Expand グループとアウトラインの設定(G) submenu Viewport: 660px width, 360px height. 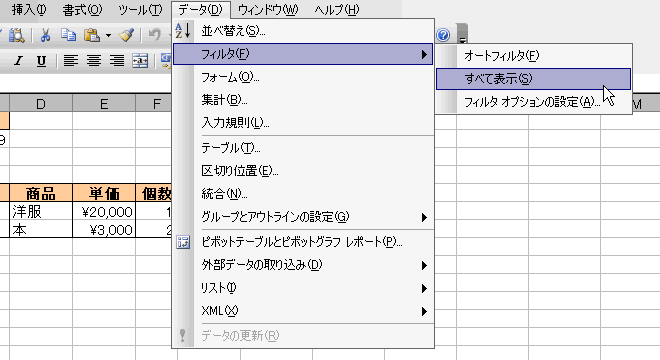coord(303,217)
